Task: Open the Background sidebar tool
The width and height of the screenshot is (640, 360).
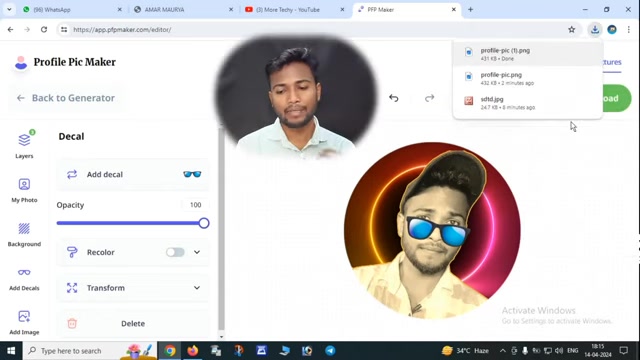Action: tap(24, 229)
